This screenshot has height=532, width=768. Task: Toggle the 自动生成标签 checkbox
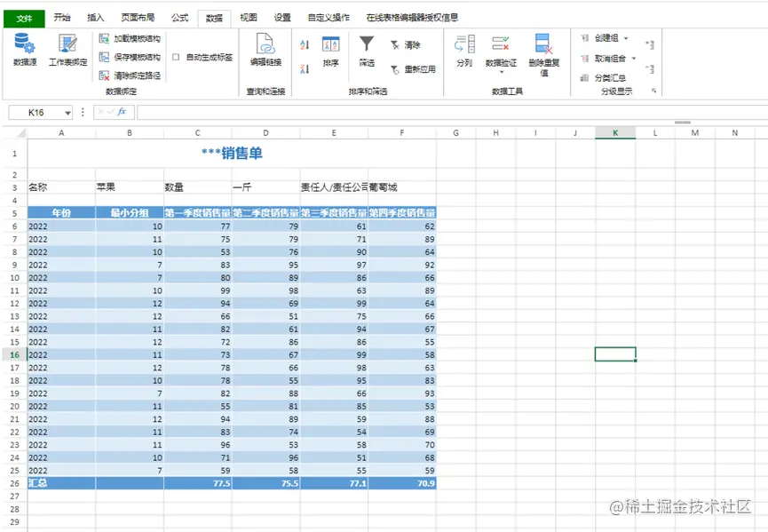(176, 57)
